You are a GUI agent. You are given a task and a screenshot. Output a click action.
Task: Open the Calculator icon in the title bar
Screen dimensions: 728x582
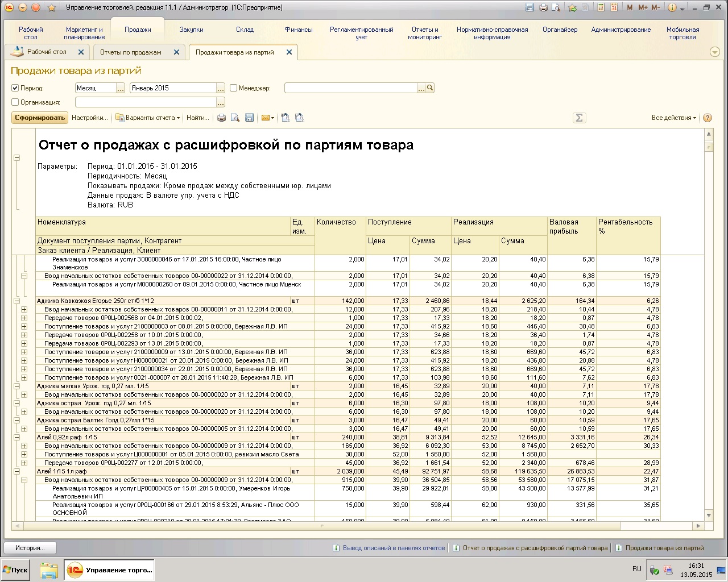point(601,7)
